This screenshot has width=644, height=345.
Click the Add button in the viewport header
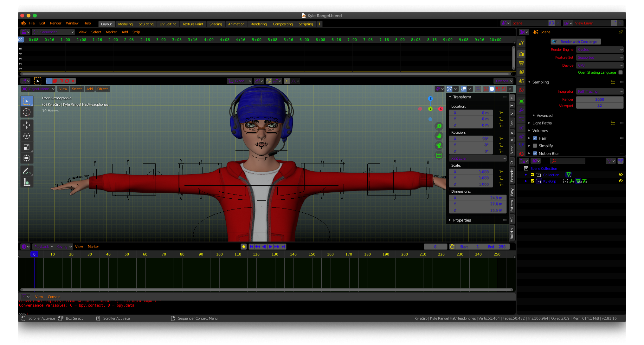pos(90,89)
